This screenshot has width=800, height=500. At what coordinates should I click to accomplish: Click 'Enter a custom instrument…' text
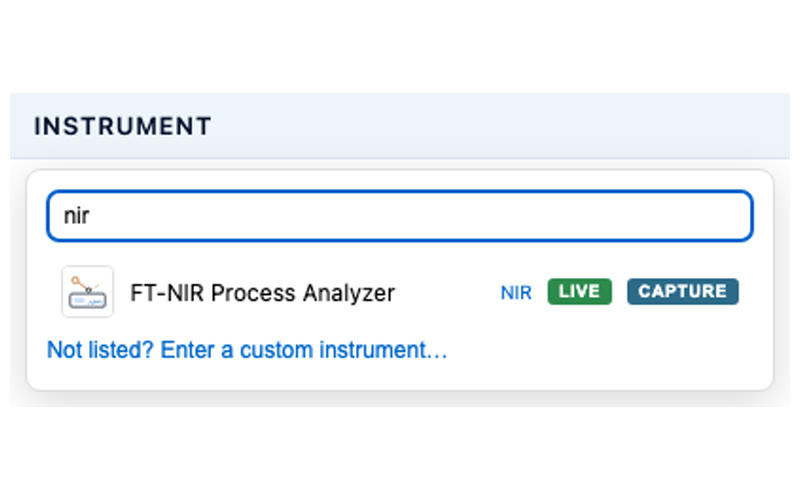pyautogui.click(x=304, y=350)
